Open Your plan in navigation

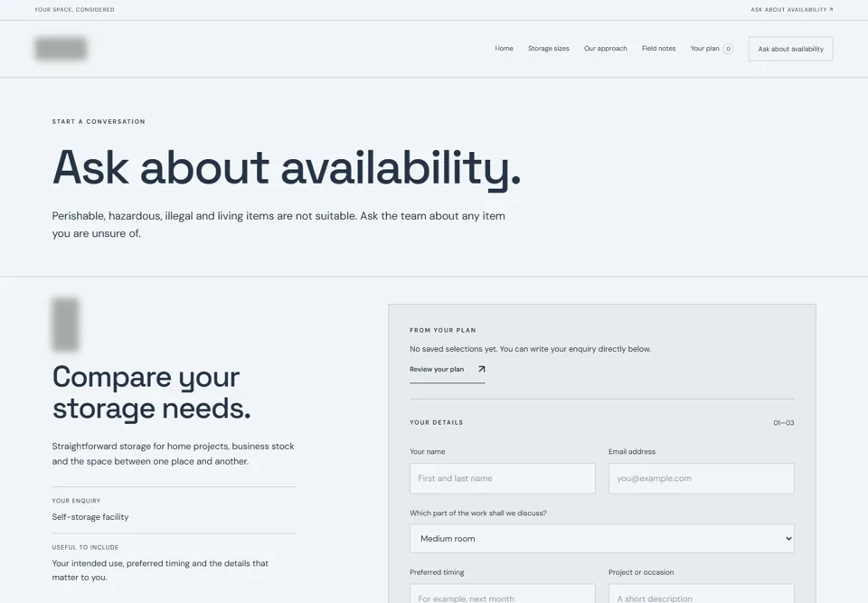704,49
